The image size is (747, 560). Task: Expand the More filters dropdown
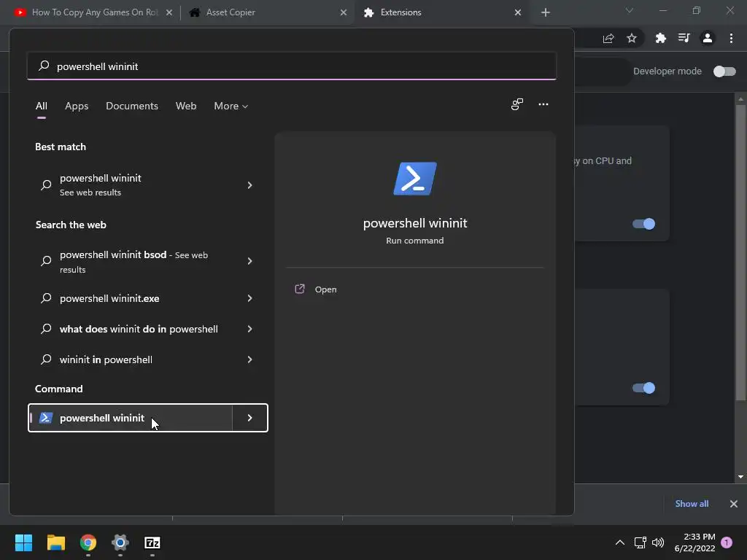(231, 106)
